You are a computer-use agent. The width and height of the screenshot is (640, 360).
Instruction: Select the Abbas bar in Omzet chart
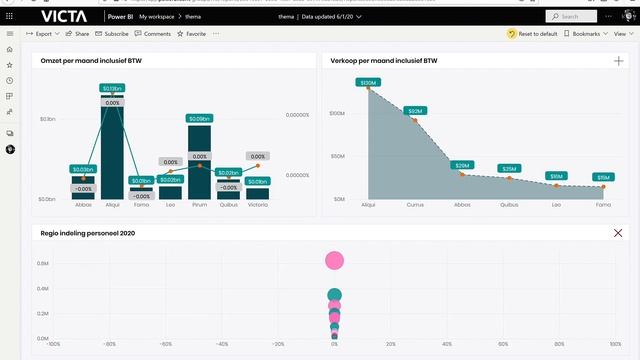coord(83,188)
